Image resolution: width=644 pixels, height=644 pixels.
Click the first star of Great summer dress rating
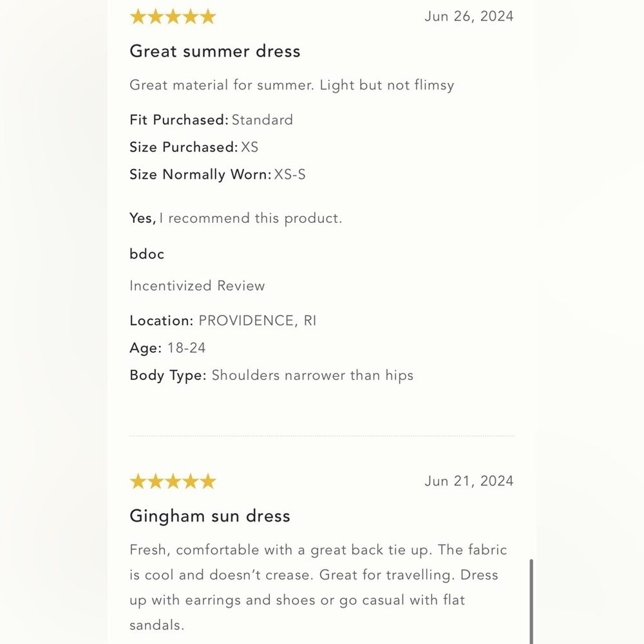[138, 17]
